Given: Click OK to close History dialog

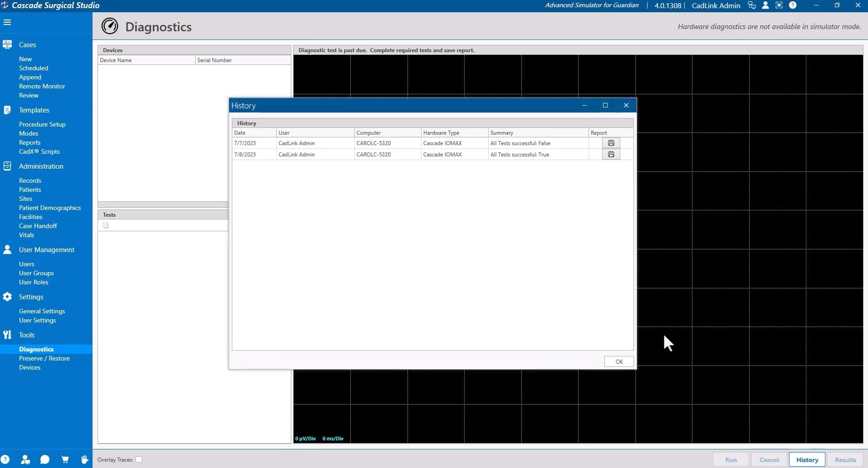Looking at the screenshot, I should 619,361.
